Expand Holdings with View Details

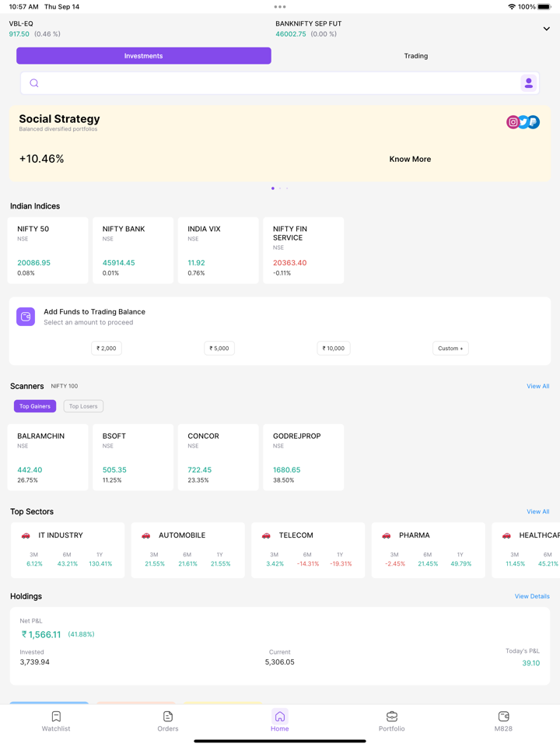(x=532, y=597)
